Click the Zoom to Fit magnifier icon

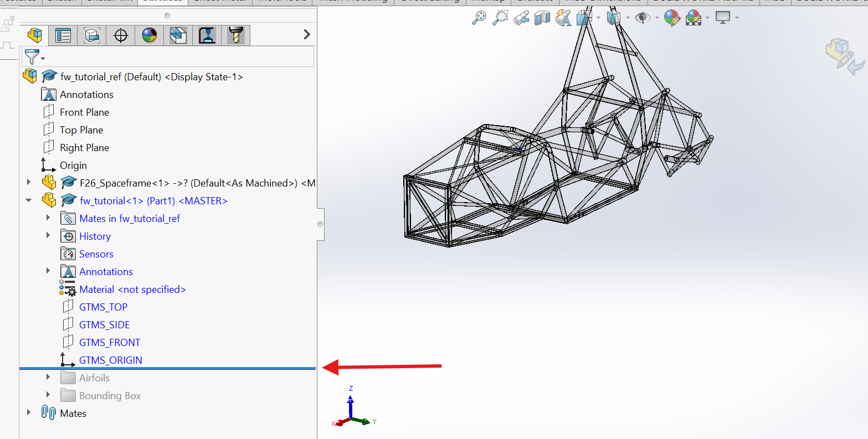[479, 18]
